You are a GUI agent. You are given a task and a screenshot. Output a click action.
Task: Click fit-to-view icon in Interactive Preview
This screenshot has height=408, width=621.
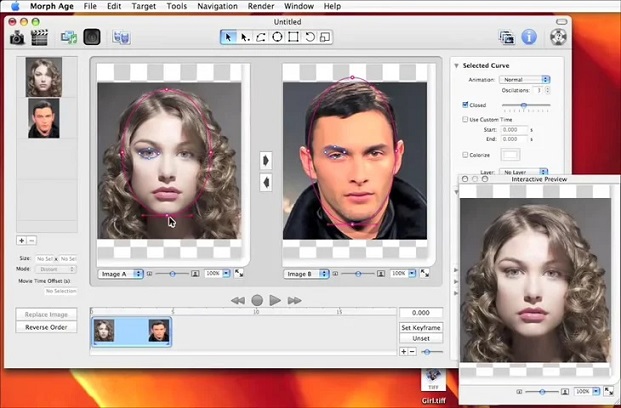click(x=609, y=391)
